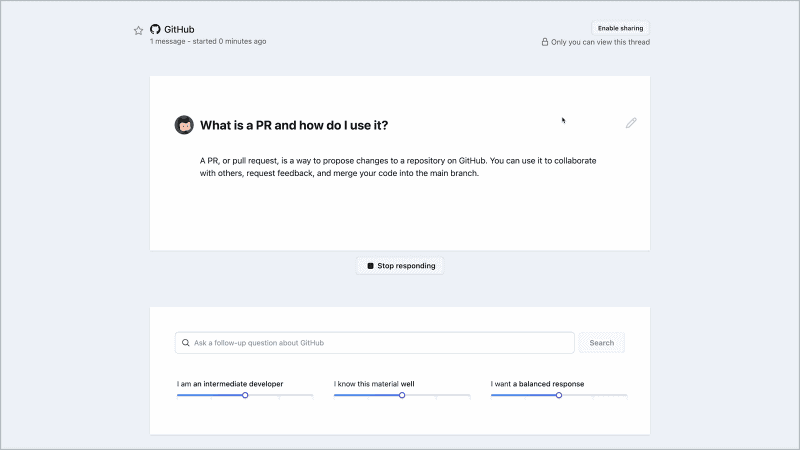Screen dimensions: 800x450
Task: Edit the question with pencil icon
Action: tap(631, 123)
